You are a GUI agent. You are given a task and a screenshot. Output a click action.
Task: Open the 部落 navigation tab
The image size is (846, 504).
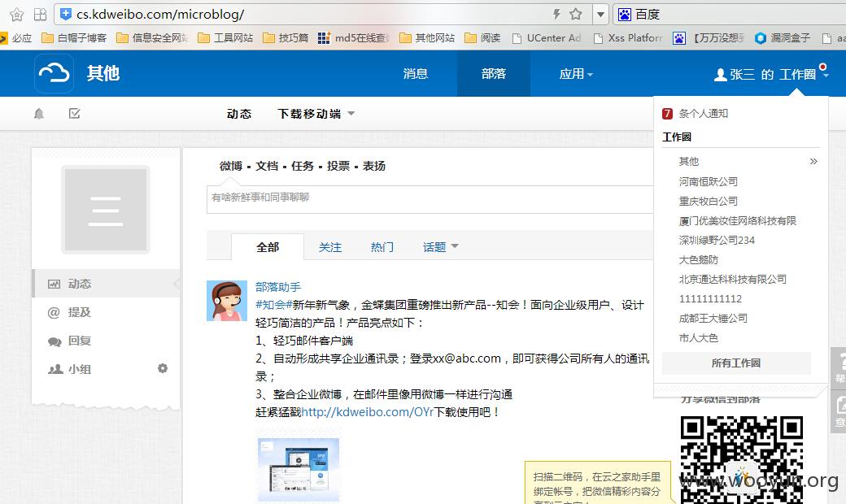point(494,74)
